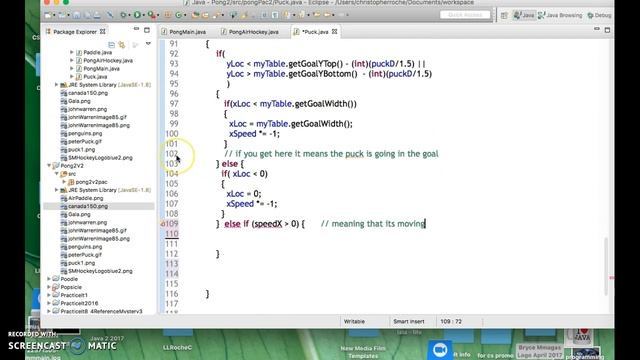The width and height of the screenshot is (640, 360).
Task: Expand the Puck.java tree node
Action: 72,77
